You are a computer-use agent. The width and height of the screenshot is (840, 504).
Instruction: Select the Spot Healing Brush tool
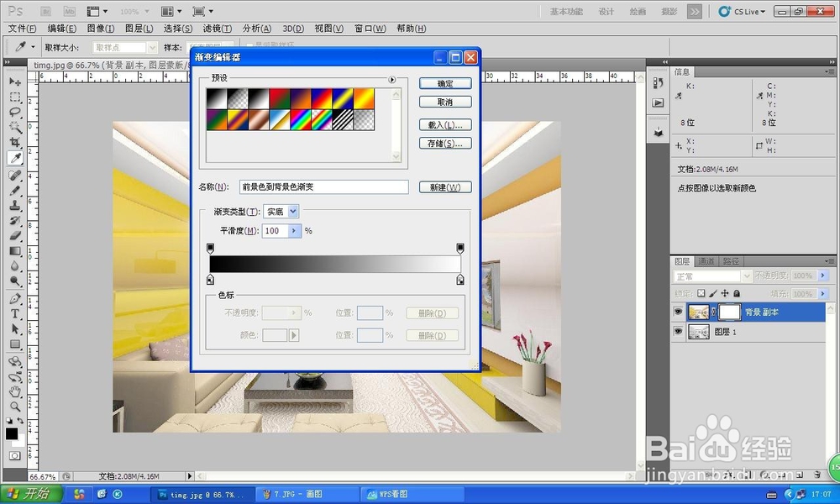pos(15,176)
